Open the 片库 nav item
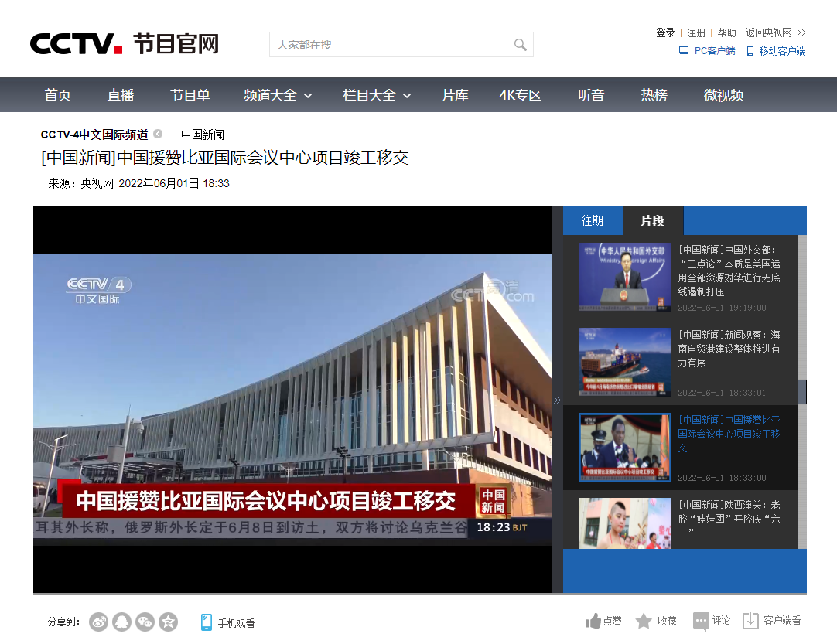The height and width of the screenshot is (644, 837). click(x=456, y=95)
